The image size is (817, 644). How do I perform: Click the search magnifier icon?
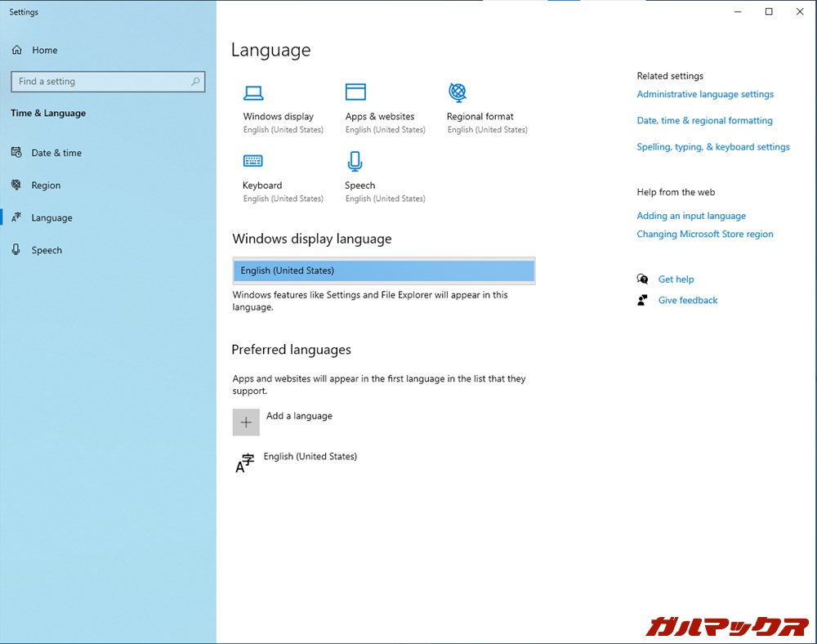pyautogui.click(x=195, y=82)
